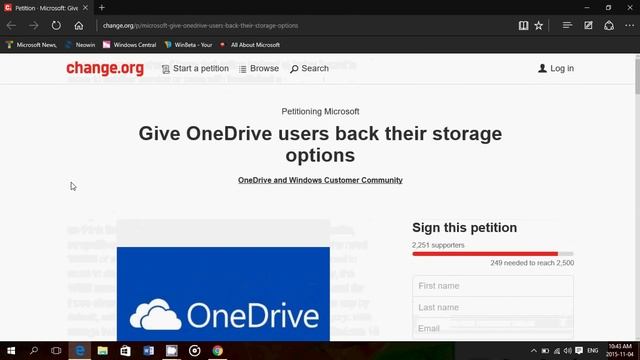Open the All About Microsoft favorite
Image resolution: width=640 pixels, height=360 pixels.
coord(250,45)
